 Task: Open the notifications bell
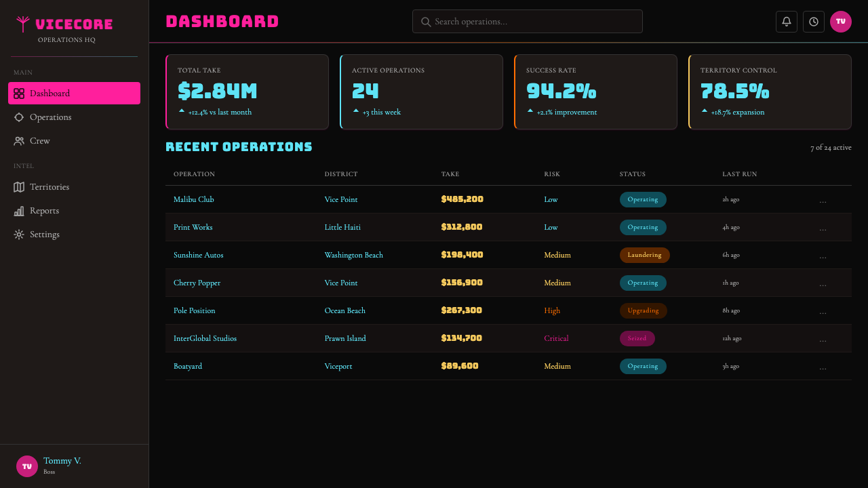787,22
